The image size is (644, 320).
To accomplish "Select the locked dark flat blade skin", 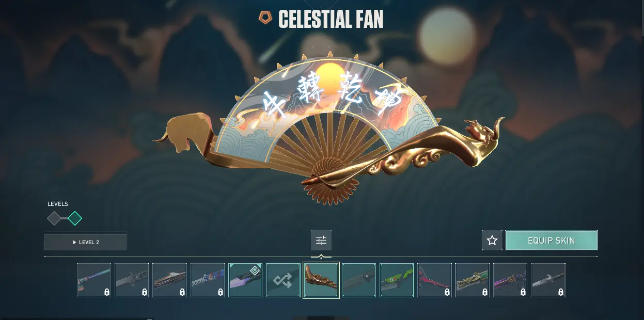I will (x=170, y=280).
